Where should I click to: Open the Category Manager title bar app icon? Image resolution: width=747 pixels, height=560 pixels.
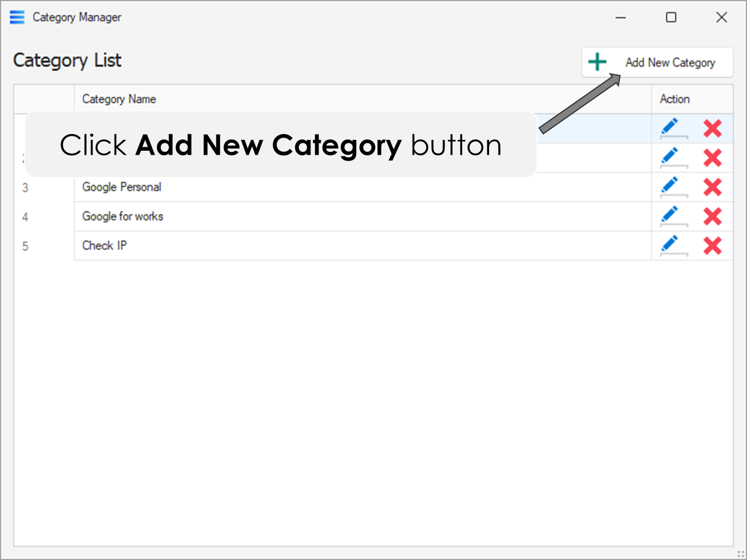[18, 17]
